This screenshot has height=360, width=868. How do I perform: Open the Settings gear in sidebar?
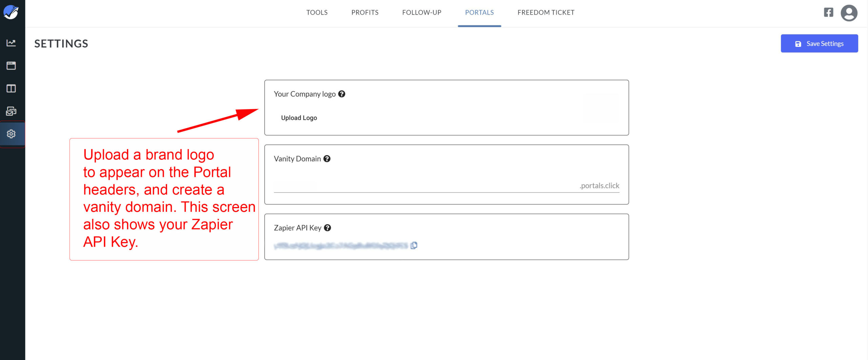click(12, 134)
